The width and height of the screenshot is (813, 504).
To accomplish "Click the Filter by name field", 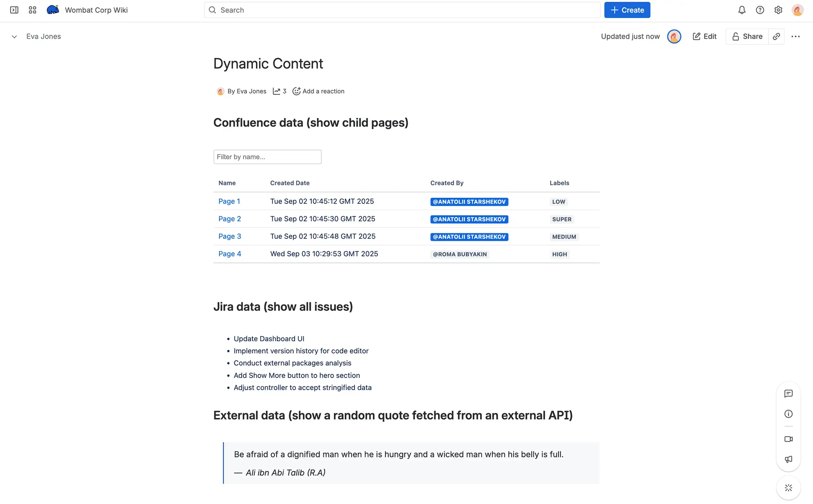I will click(267, 157).
